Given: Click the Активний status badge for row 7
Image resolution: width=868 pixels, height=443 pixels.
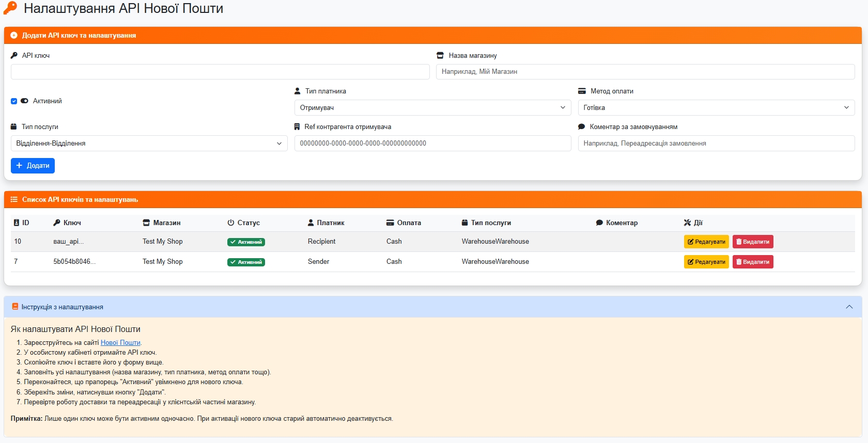Looking at the screenshot, I should coord(246,262).
